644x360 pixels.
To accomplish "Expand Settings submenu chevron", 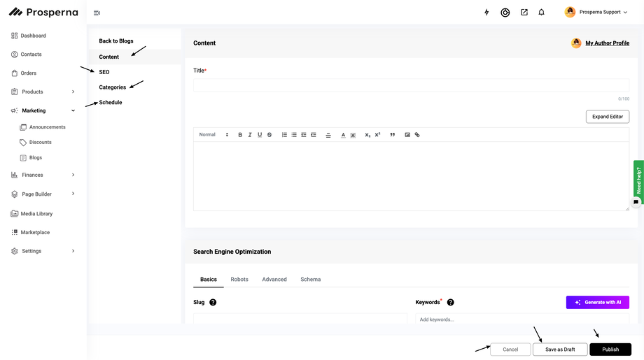I will 73,251.
